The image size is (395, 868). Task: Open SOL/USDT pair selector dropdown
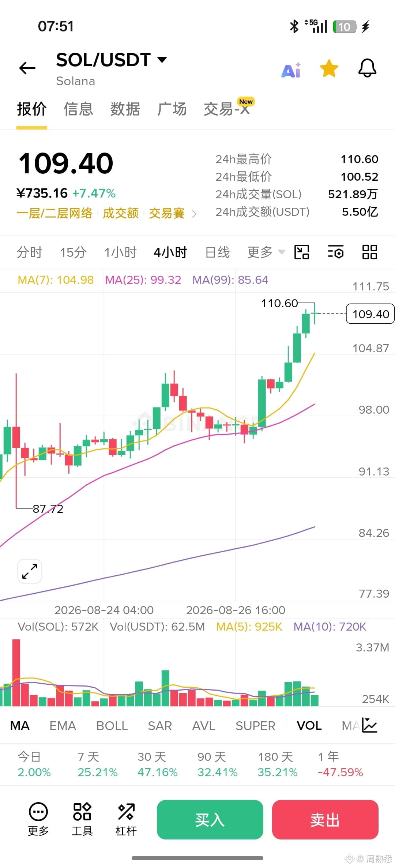click(x=112, y=60)
